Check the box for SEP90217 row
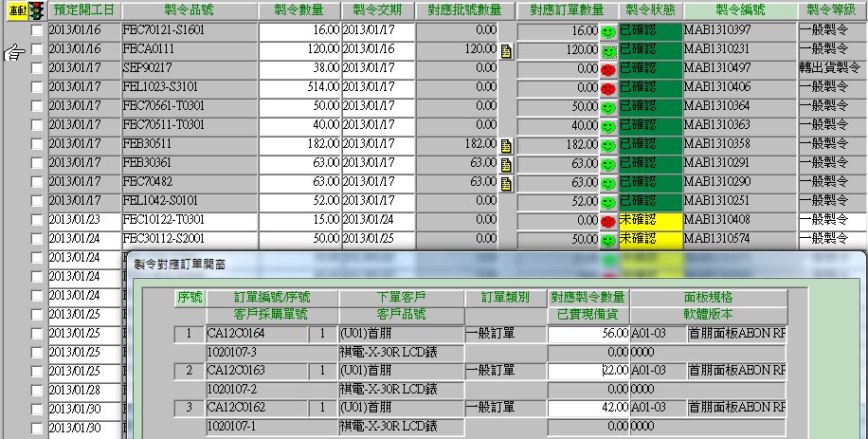 click(37, 68)
